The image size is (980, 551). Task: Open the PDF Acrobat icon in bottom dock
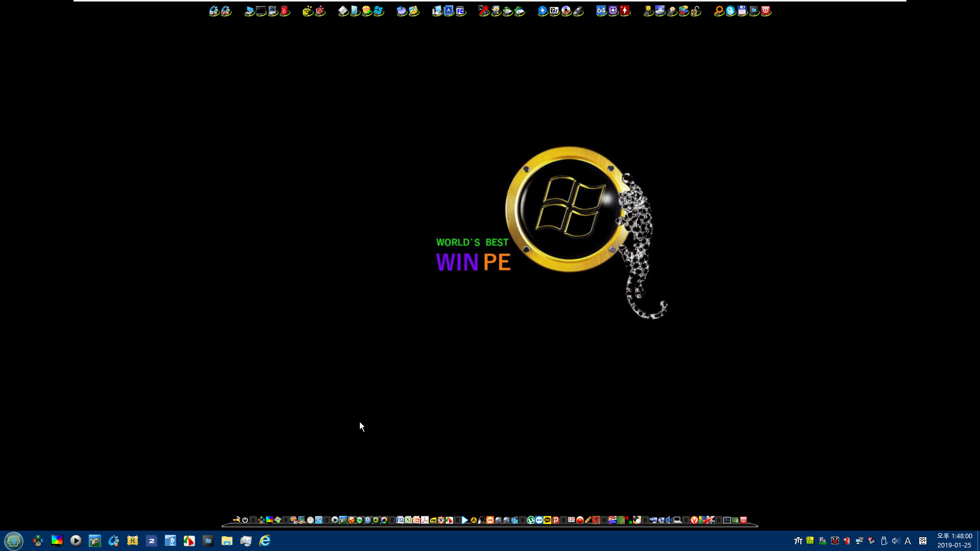(x=425, y=520)
